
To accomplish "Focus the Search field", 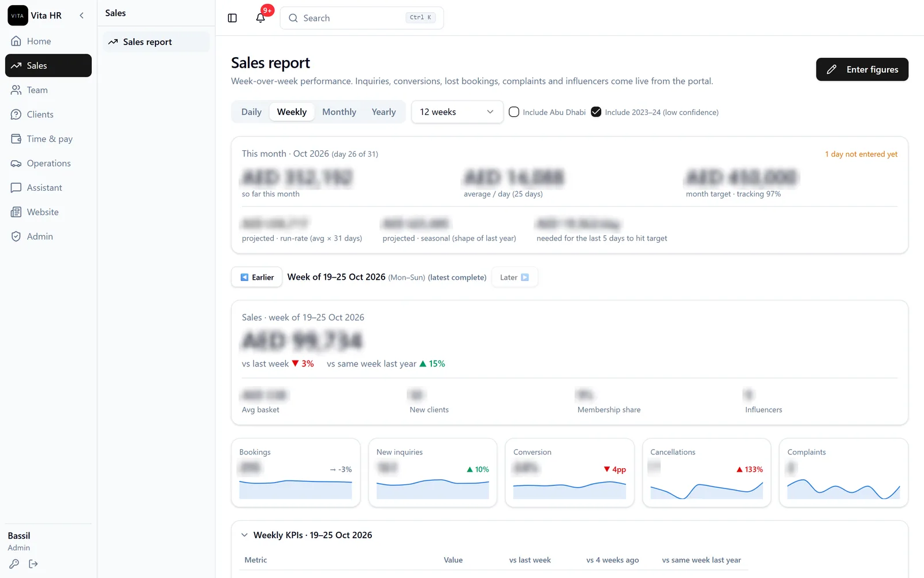I will [x=362, y=18].
